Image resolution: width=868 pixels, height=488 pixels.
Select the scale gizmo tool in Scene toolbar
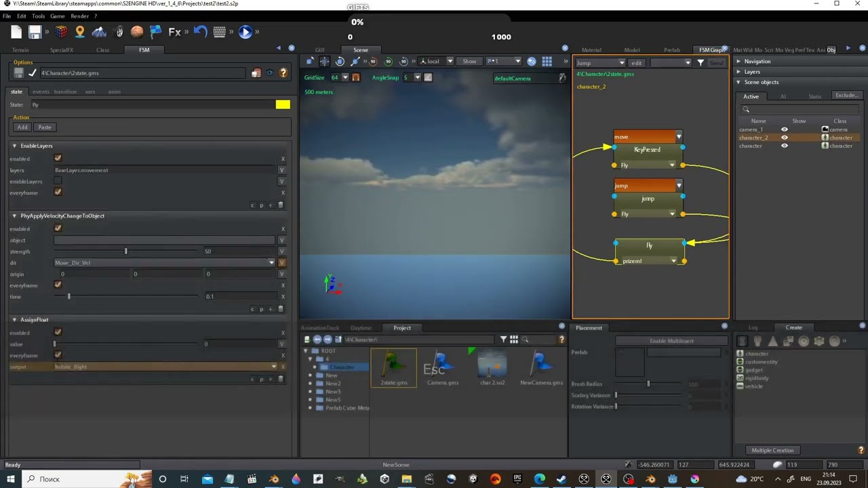coord(355,61)
